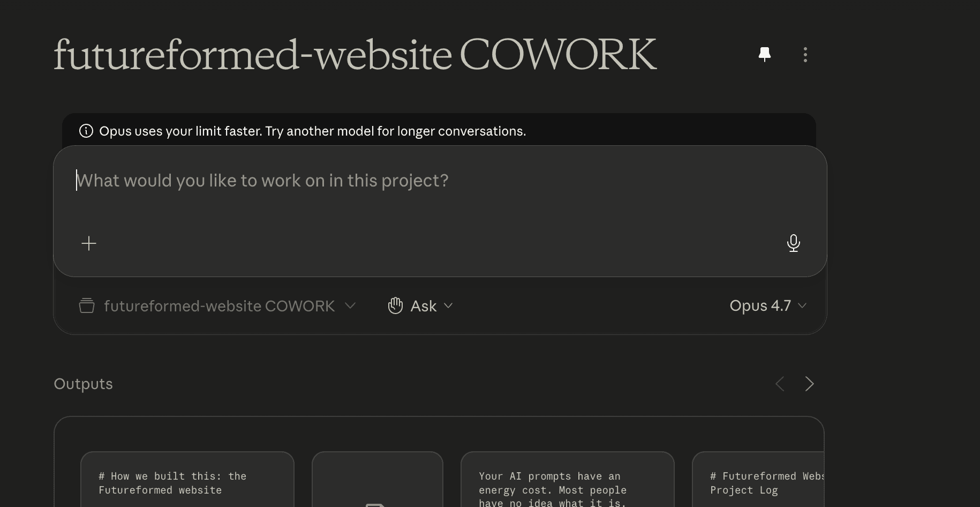Go to next outputs with right chevron
Viewport: 980px width, 507px height.
click(x=810, y=384)
